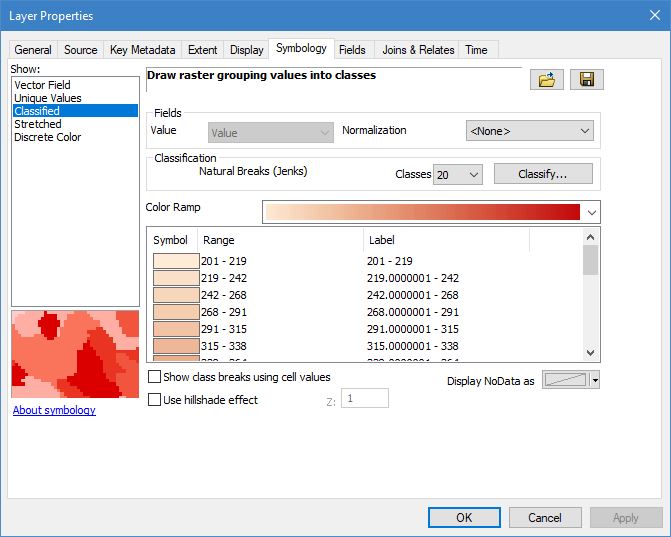This screenshot has width=671, height=537.
Task: Toggle Use hillshade effect checkbox
Action: (154, 400)
